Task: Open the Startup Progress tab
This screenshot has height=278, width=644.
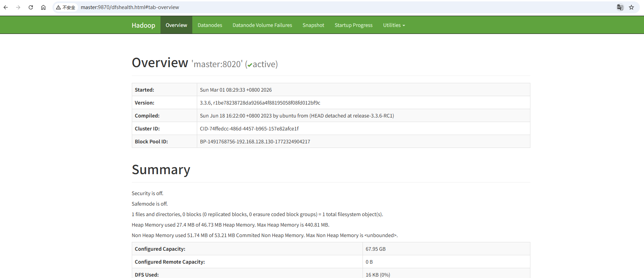Action: [x=353, y=25]
